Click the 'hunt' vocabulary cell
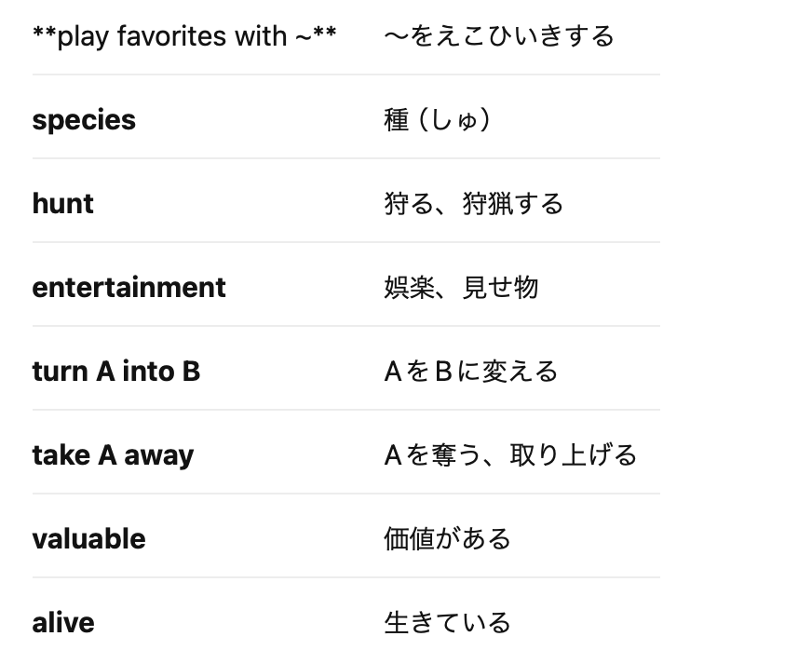The width and height of the screenshot is (812, 650). (x=62, y=203)
